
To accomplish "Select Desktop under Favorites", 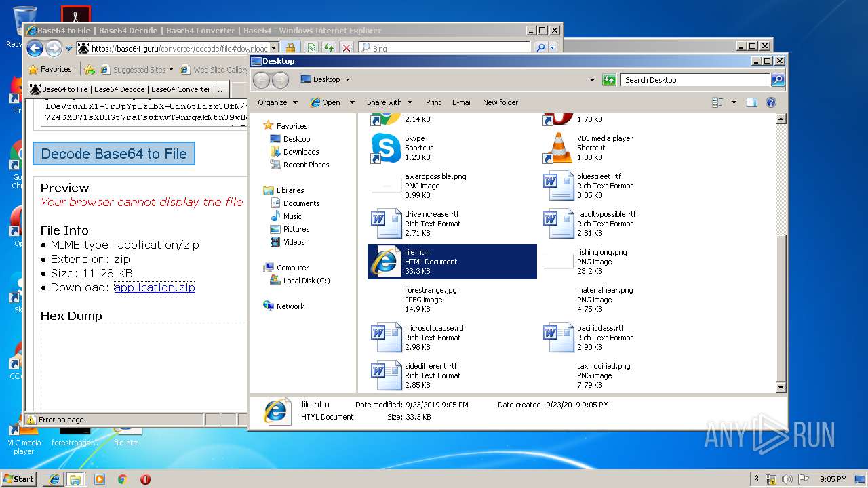I will 290,139.
